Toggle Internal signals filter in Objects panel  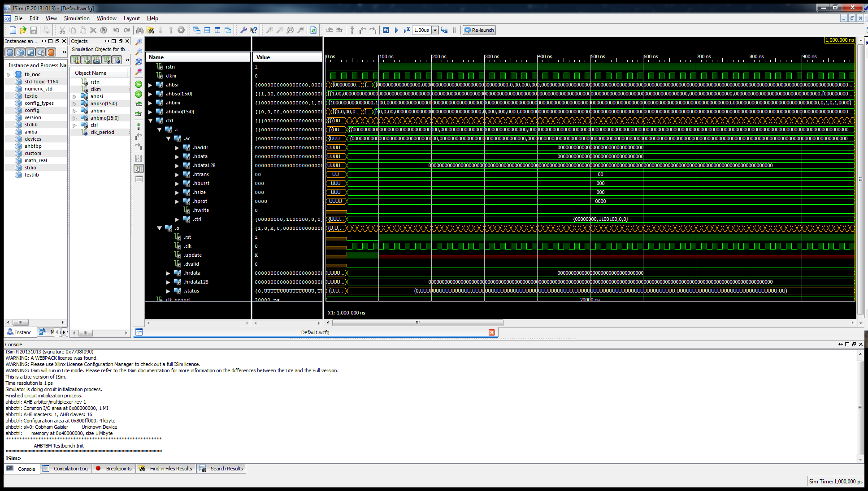[x=107, y=60]
